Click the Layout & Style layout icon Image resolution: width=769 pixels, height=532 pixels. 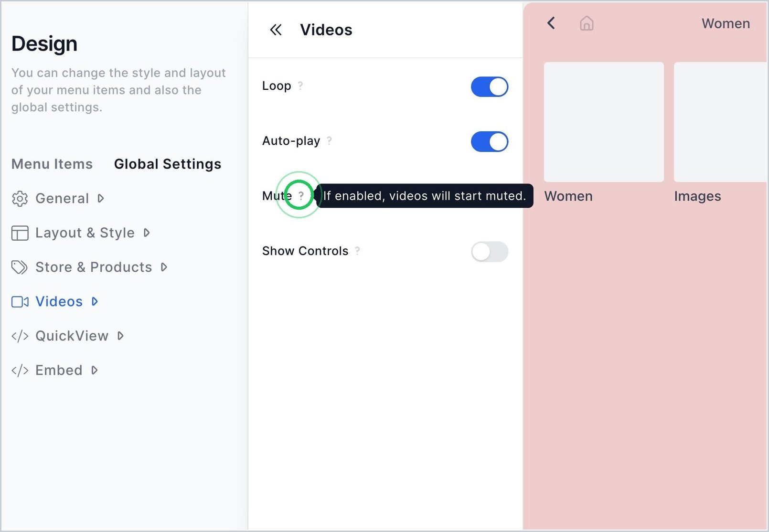point(20,233)
